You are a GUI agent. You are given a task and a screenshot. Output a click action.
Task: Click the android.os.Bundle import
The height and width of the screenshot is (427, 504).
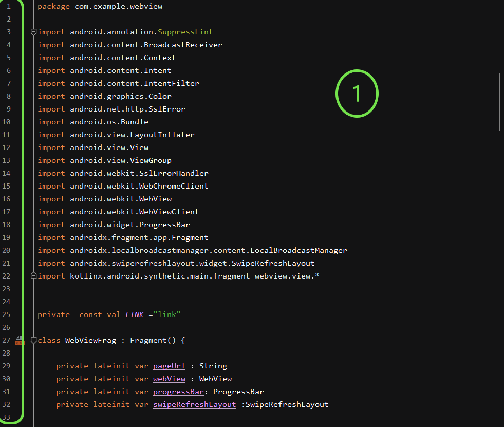109,122
